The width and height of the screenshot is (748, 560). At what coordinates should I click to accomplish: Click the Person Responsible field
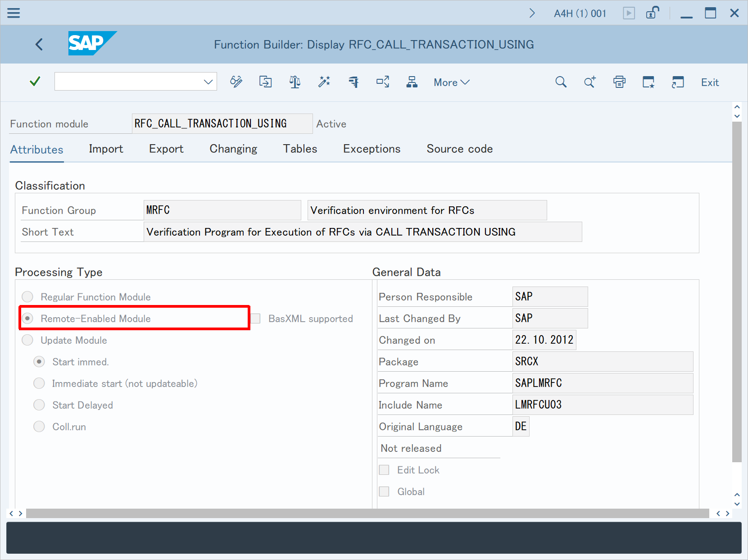tap(550, 296)
